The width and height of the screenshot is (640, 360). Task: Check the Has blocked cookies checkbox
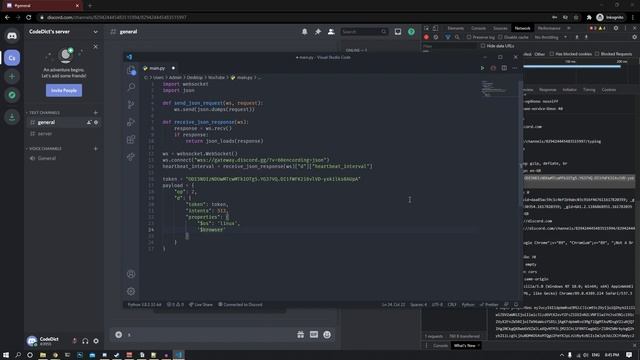[551, 54]
